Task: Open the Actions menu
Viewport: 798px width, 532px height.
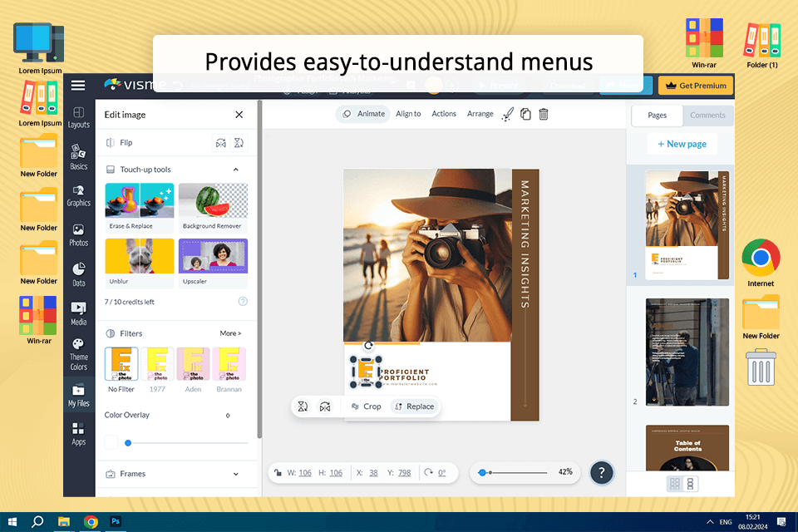Action: pos(444,114)
